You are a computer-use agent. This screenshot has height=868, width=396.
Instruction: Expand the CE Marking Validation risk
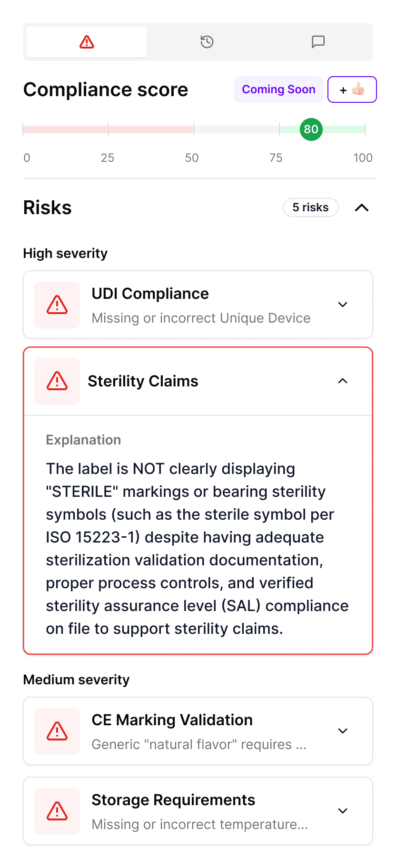[342, 731]
